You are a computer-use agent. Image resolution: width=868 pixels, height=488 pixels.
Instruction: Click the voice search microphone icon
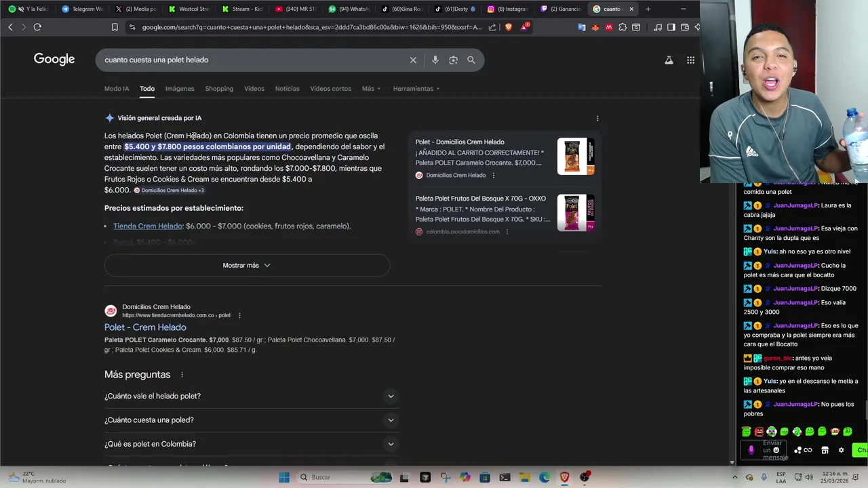pyautogui.click(x=435, y=60)
